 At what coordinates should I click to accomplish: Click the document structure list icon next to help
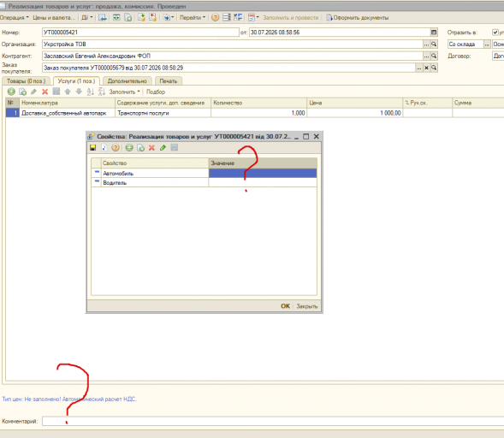227,17
